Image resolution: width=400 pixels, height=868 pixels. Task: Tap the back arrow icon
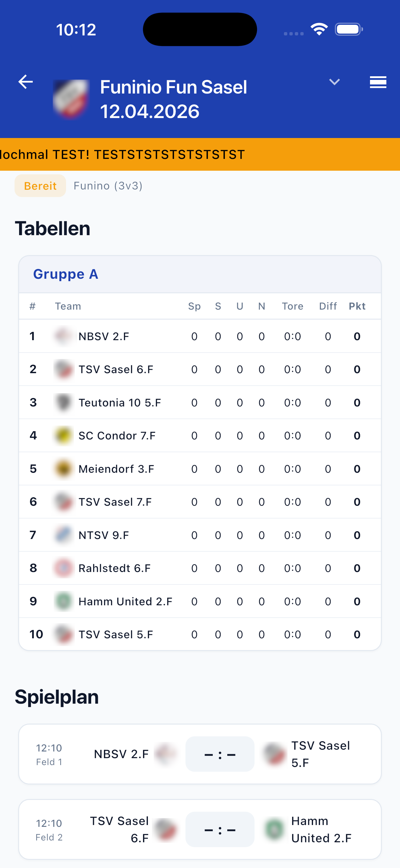coord(26,82)
